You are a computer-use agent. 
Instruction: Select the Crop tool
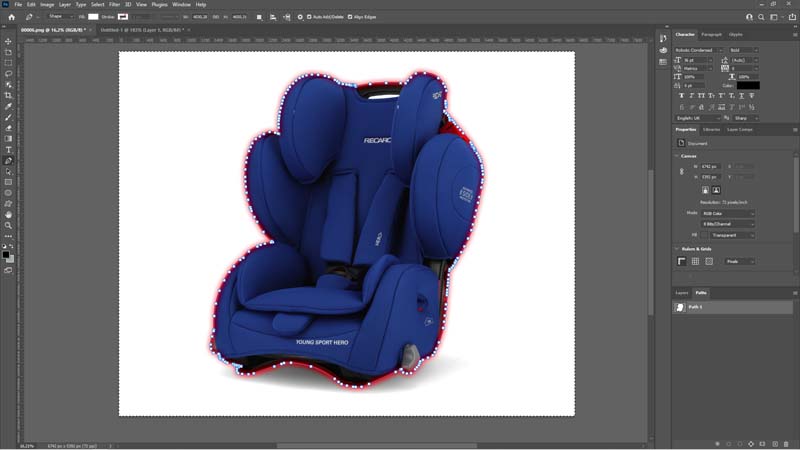pyautogui.click(x=8, y=95)
